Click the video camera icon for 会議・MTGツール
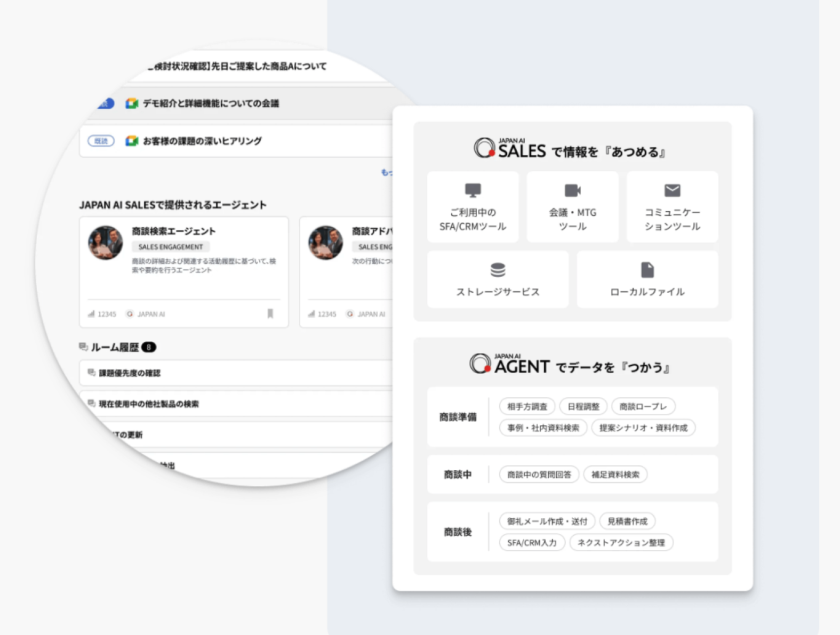 [572, 190]
